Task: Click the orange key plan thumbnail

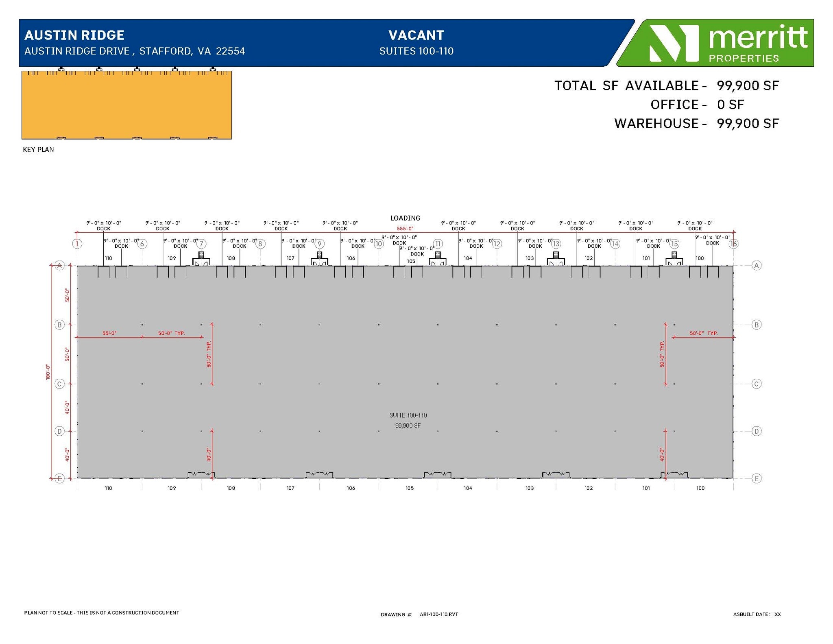Action: click(x=126, y=105)
